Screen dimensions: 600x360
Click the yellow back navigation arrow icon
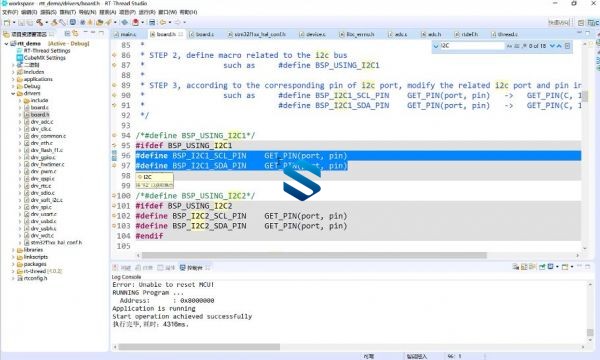click(163, 23)
